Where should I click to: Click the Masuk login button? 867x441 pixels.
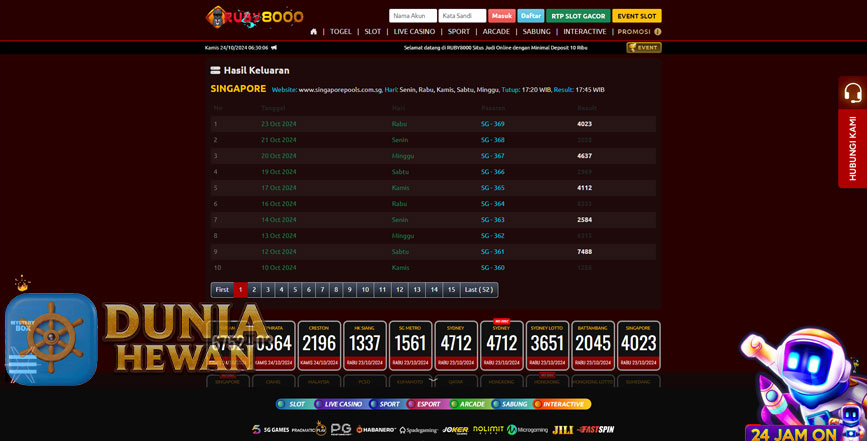pos(502,16)
